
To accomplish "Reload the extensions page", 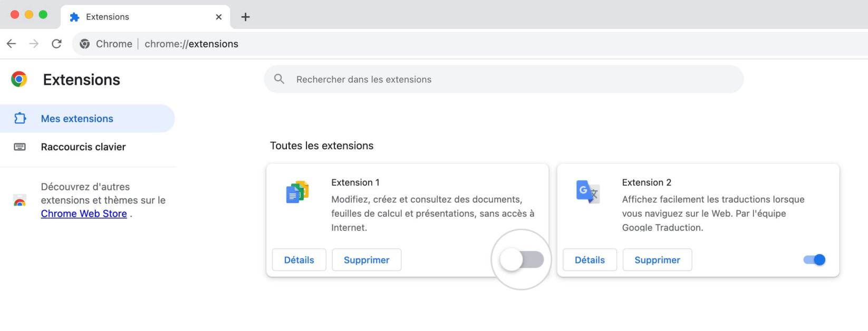I will click(56, 44).
